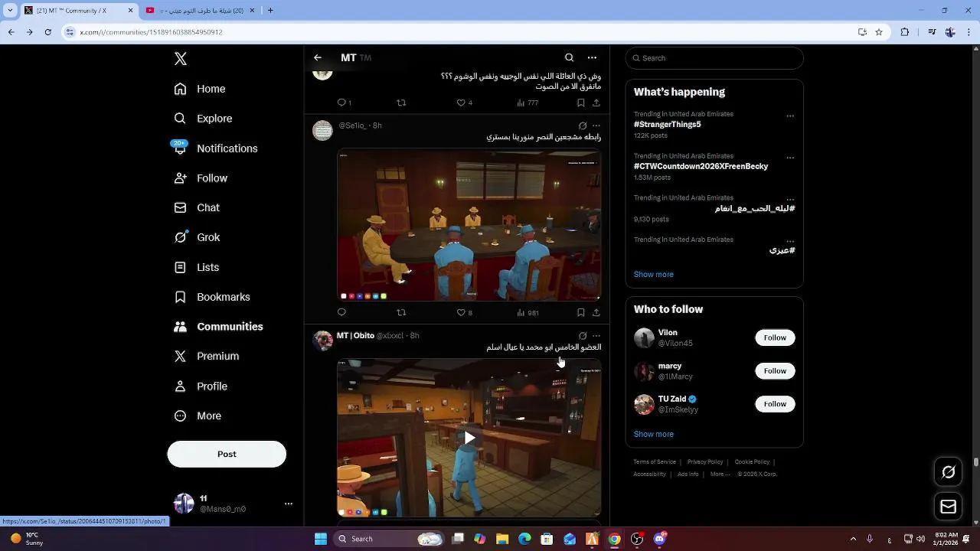Repost the top post with 4 likes
Screen dimensions: 980x551
click(x=401, y=103)
